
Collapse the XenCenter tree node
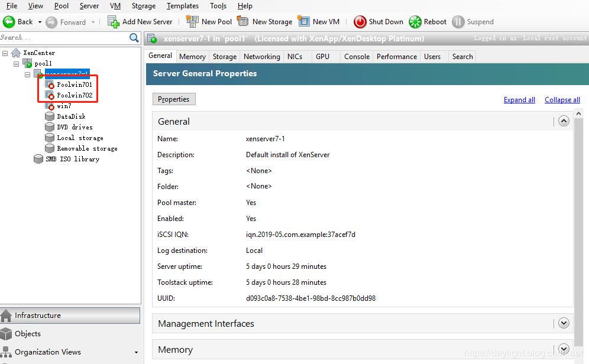tap(5, 53)
